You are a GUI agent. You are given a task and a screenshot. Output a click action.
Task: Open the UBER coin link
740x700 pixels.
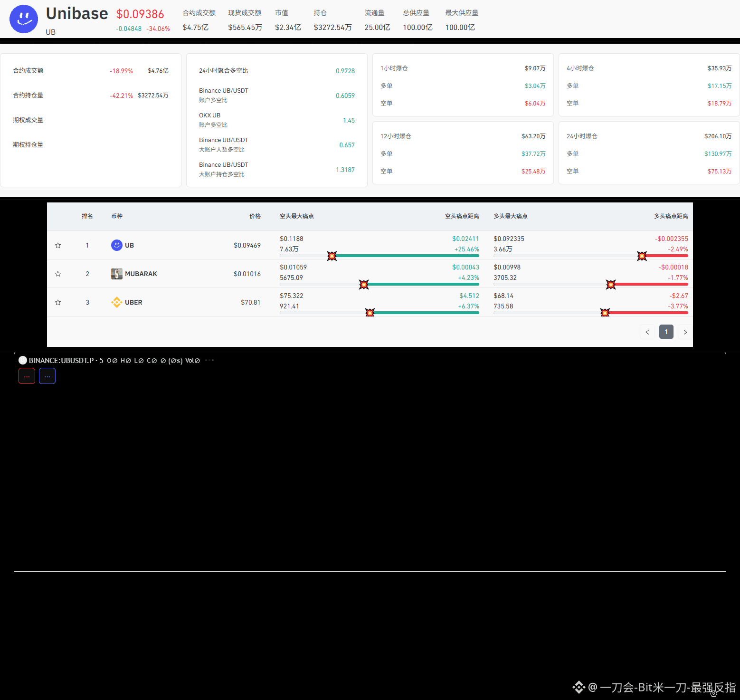coord(133,302)
